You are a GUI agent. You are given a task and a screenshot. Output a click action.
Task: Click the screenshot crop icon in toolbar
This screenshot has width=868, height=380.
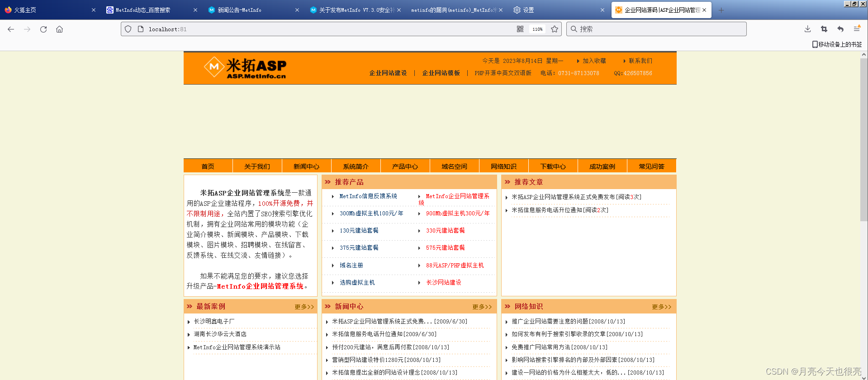coord(824,29)
